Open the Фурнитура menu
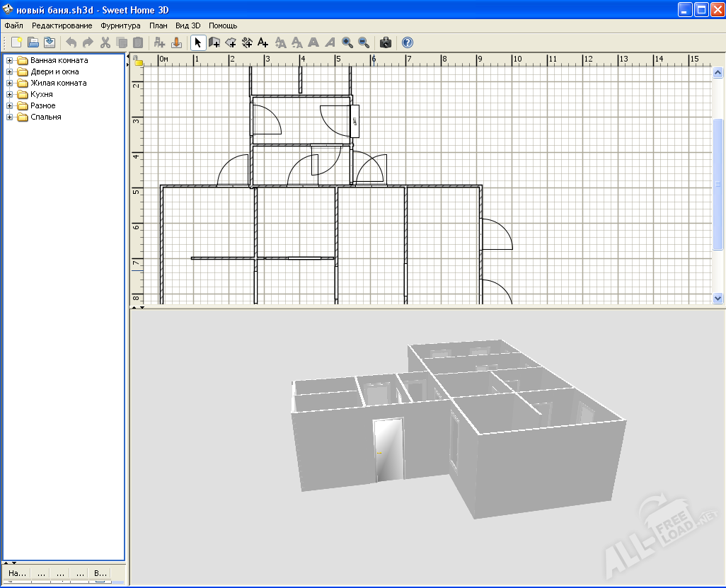Viewport: 726px width, 588px height. pos(120,25)
